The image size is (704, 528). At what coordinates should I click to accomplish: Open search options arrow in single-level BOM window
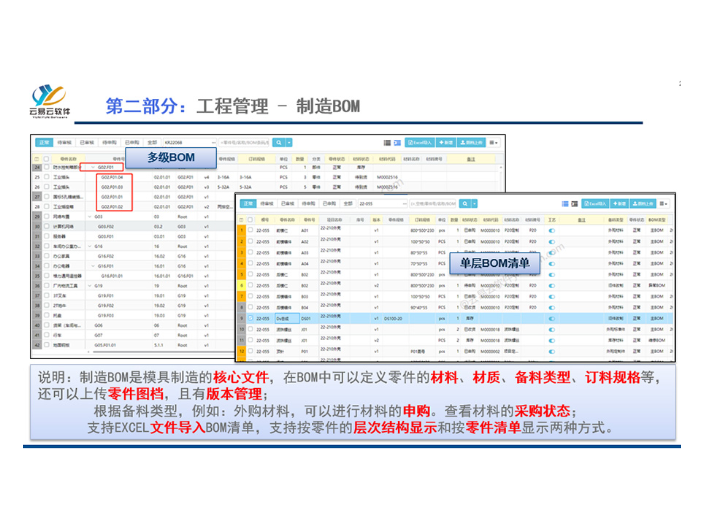coord(474,204)
